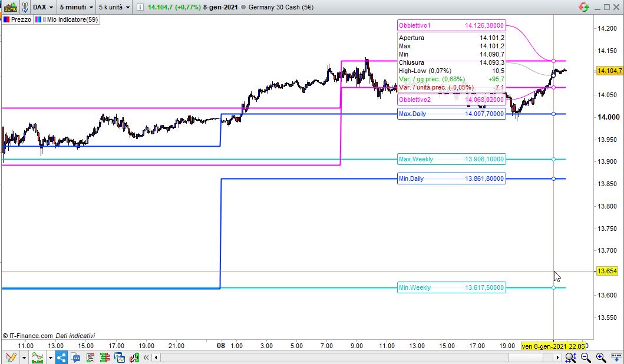The height and width of the screenshot is (364, 624).
Task: Select the Obbiettivo1 label
Action: (x=451, y=25)
